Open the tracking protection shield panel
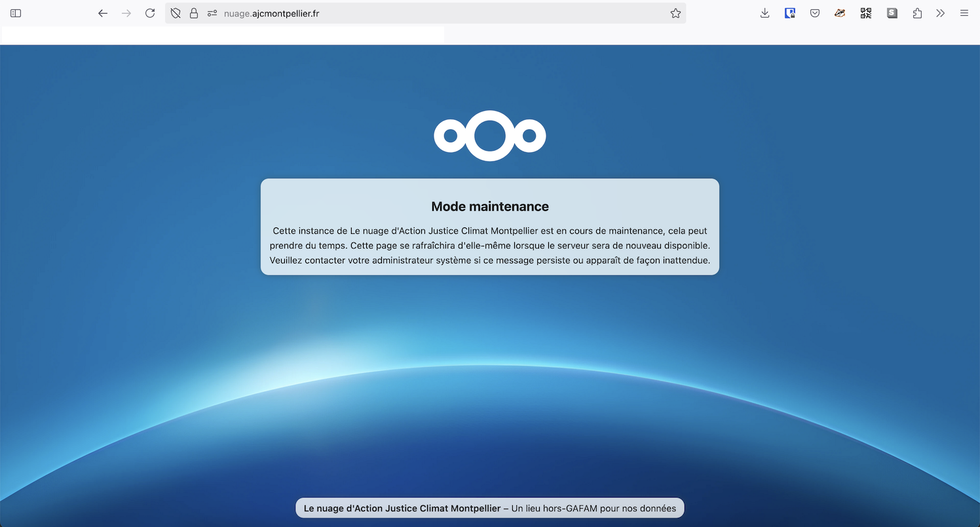 176,13
